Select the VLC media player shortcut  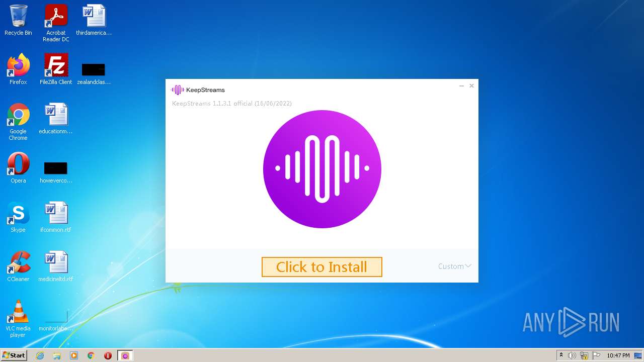pos(18,319)
